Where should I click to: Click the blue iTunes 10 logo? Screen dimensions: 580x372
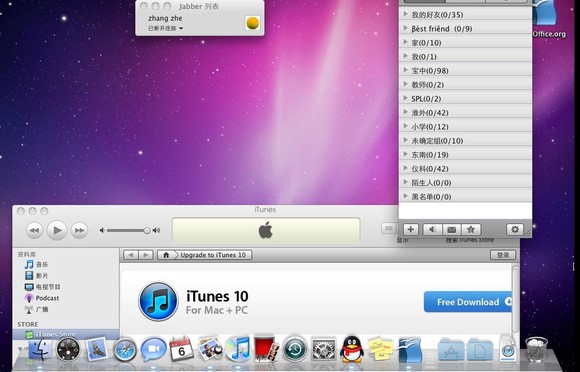(x=158, y=301)
